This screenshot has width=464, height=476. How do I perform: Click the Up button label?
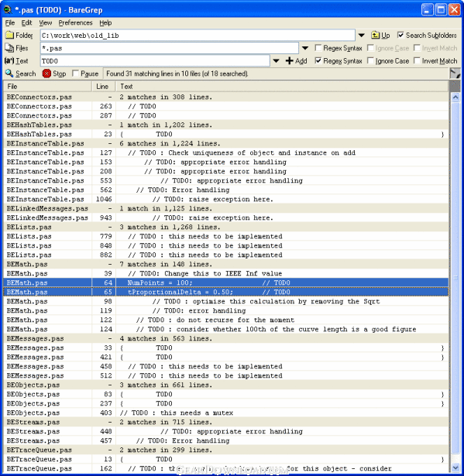tap(385, 36)
